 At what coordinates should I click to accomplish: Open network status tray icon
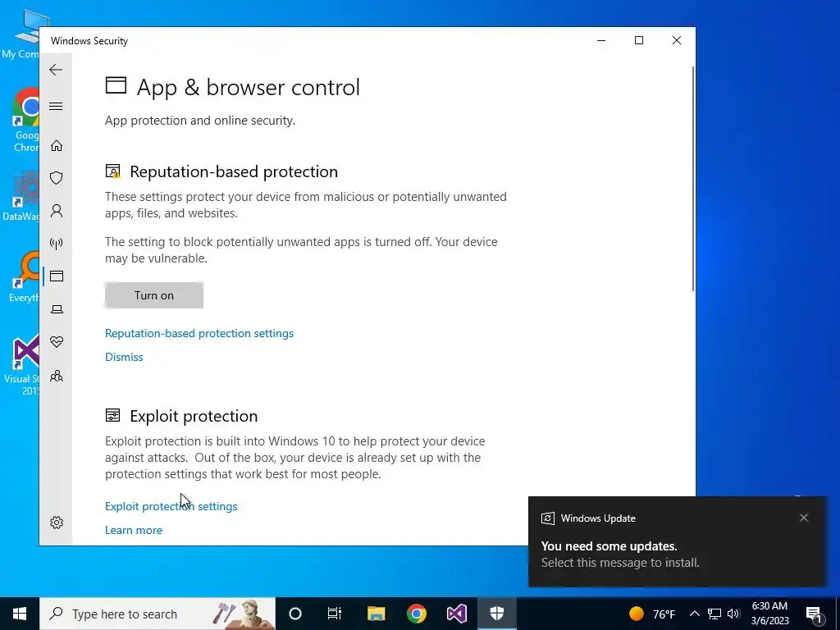pos(714,614)
